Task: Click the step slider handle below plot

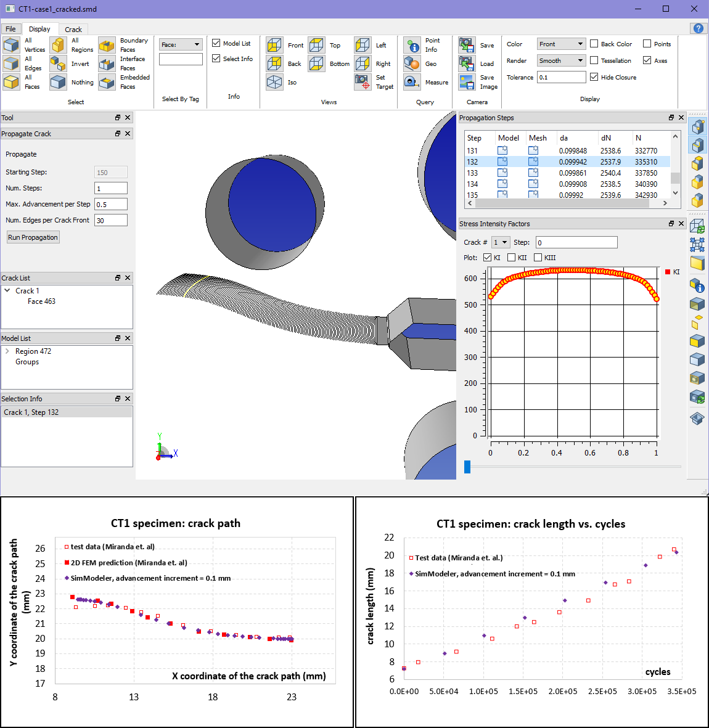Action: tap(467, 467)
